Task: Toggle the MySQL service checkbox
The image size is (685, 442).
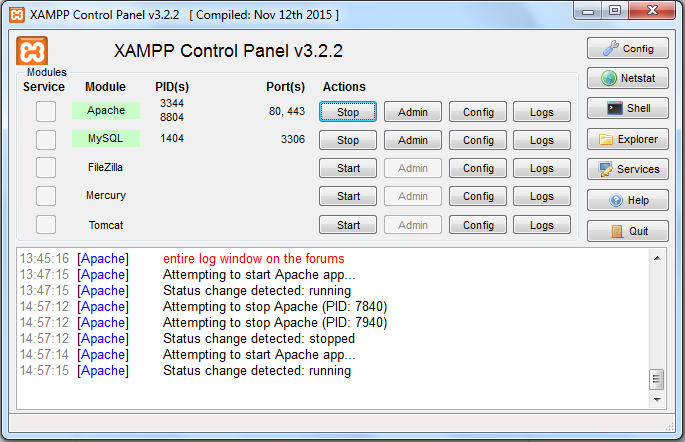Action: [46, 139]
